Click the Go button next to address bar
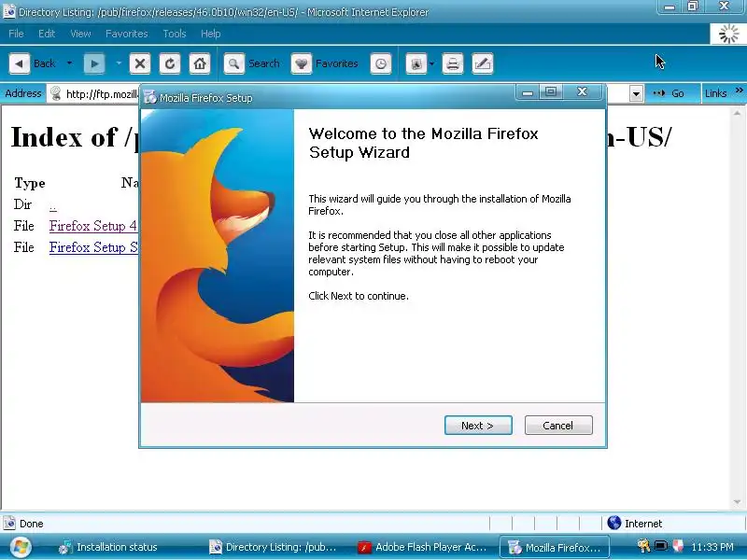747x560 pixels. (669, 93)
